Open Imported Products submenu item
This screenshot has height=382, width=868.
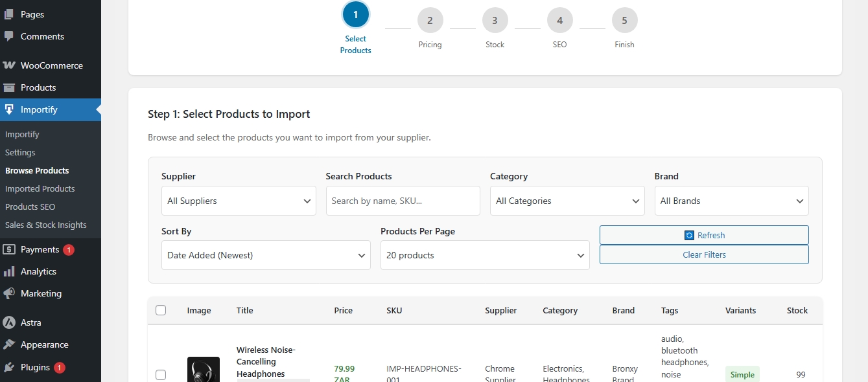40,188
